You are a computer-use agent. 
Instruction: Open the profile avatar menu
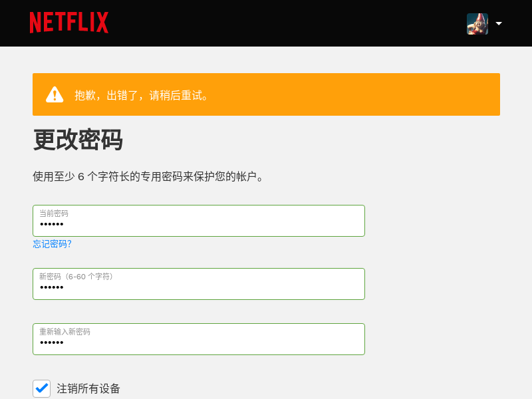click(x=477, y=24)
